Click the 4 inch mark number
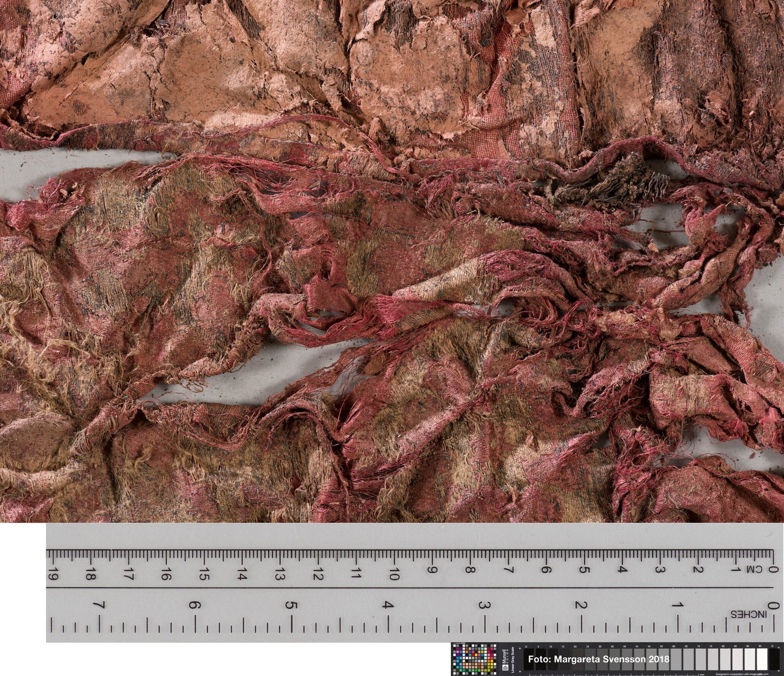 387,605
